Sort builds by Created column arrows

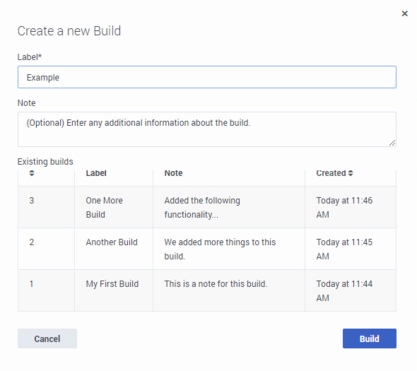[x=351, y=173]
